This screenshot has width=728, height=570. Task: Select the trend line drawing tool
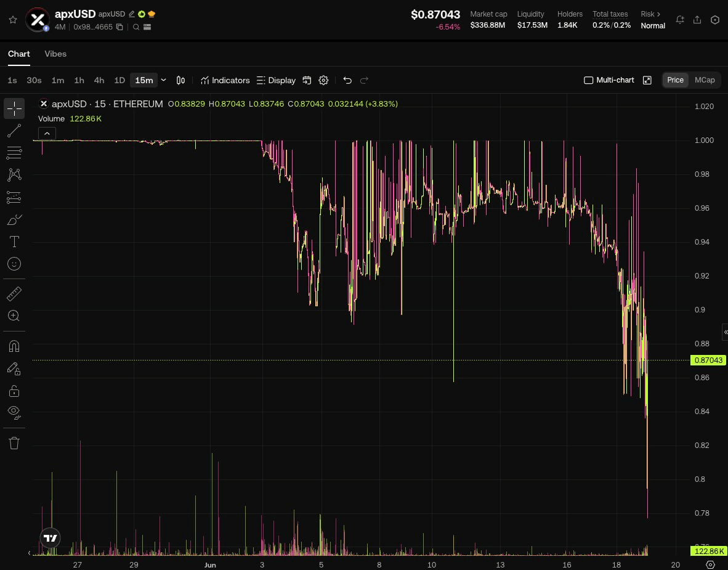pos(14,131)
